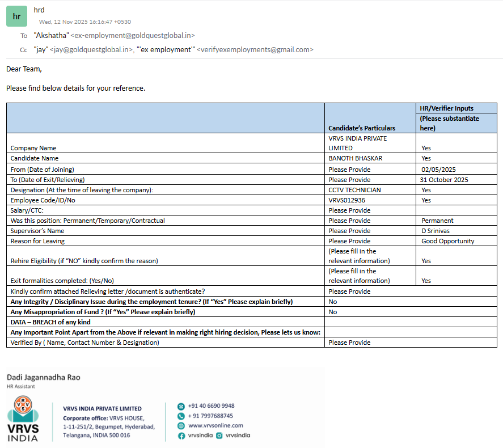
Task: Click the landline telephone icon in signature
Action: (x=181, y=406)
